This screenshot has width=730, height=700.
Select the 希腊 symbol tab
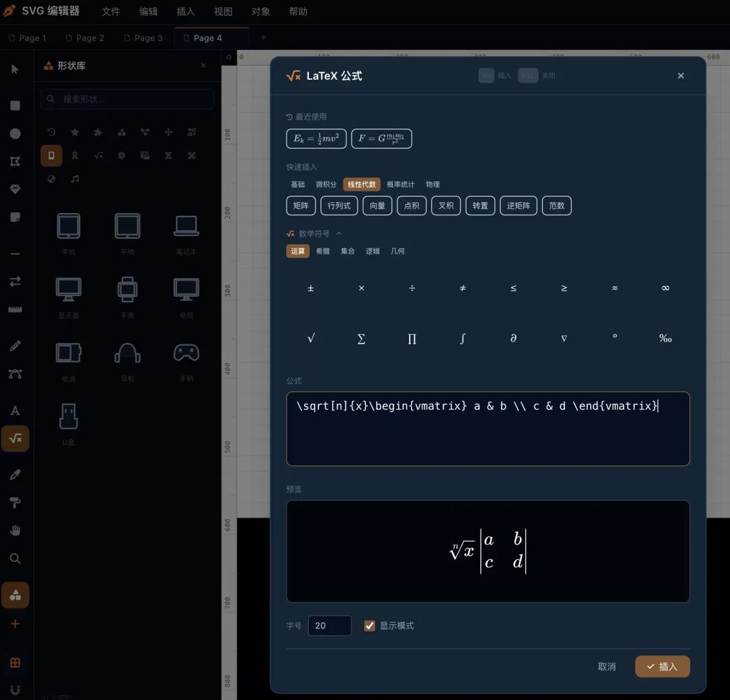tap(322, 251)
